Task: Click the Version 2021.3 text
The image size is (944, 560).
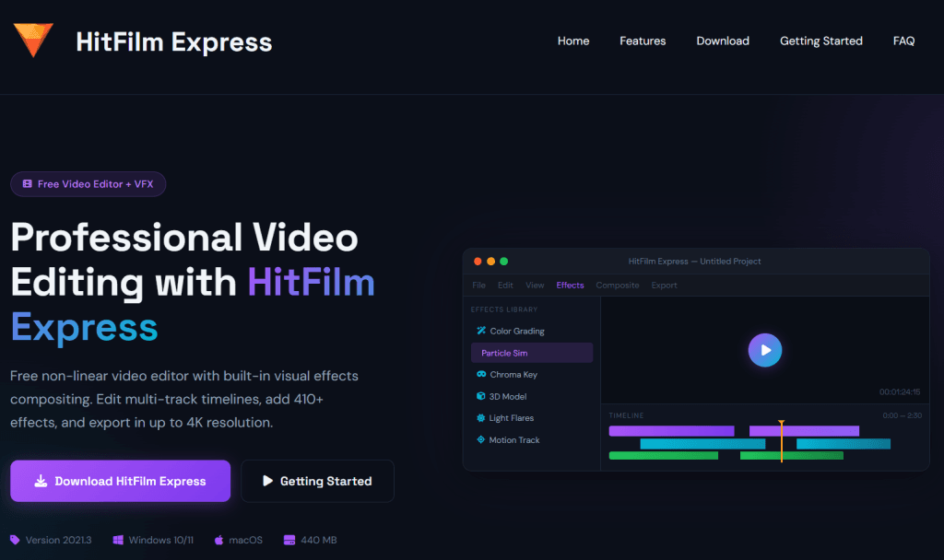Action: pos(58,540)
